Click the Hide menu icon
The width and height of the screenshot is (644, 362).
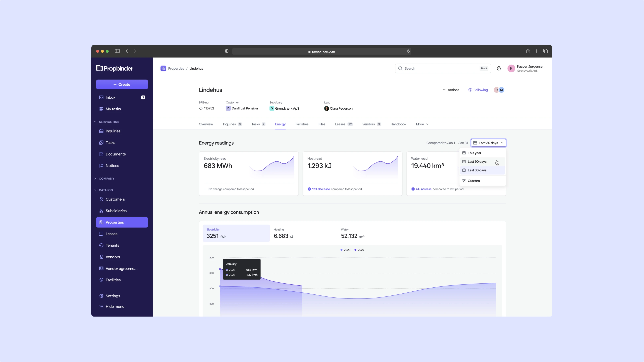pyautogui.click(x=101, y=306)
